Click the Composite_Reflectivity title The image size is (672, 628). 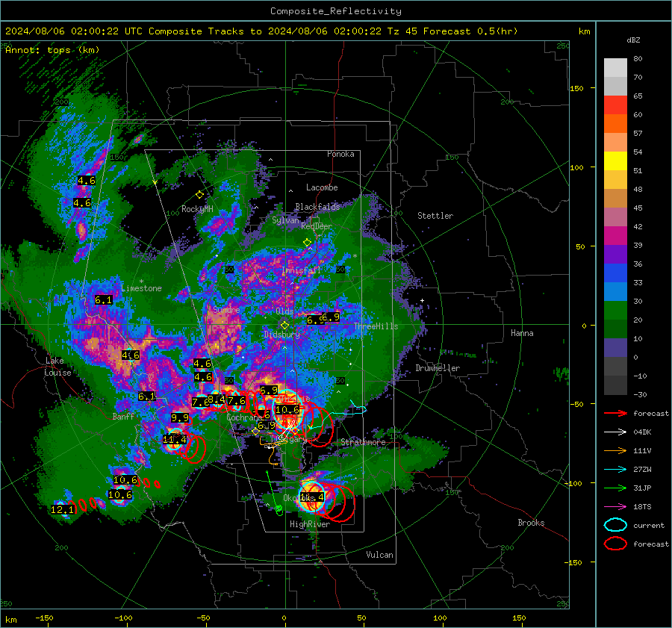pyautogui.click(x=336, y=11)
